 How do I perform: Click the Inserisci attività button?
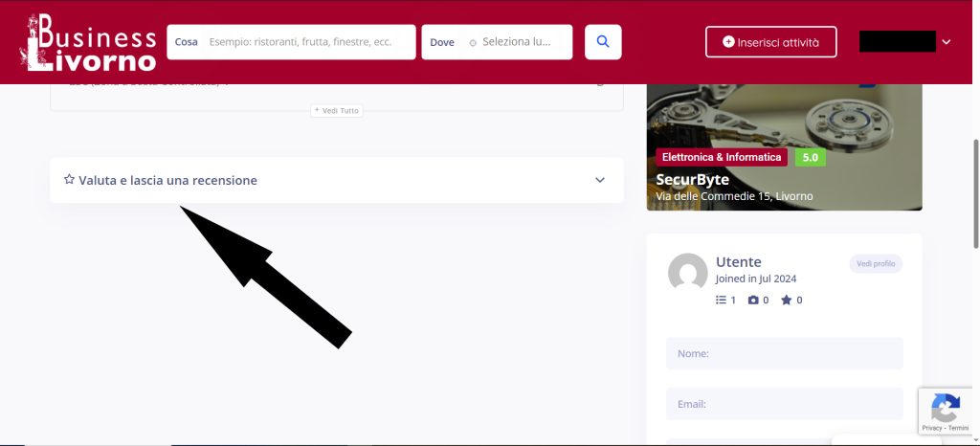tap(770, 42)
